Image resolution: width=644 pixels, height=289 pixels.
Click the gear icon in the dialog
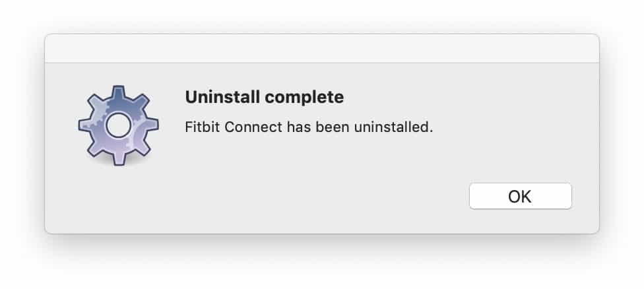pos(119,125)
